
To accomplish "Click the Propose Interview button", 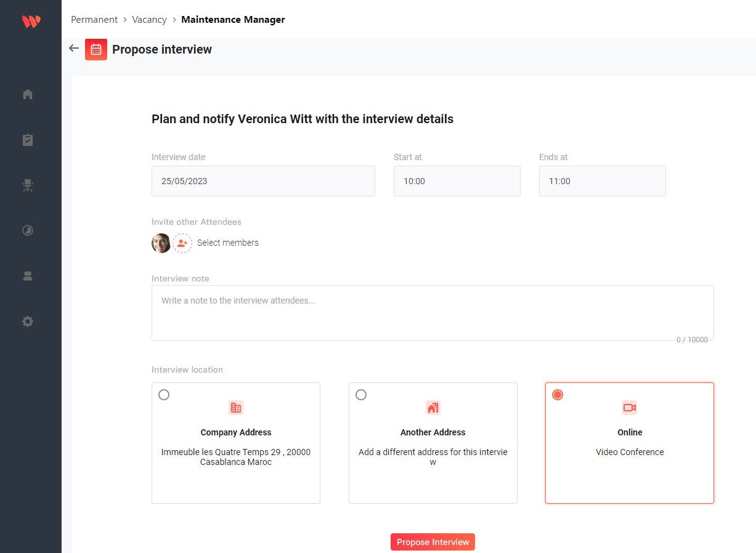I will (433, 542).
